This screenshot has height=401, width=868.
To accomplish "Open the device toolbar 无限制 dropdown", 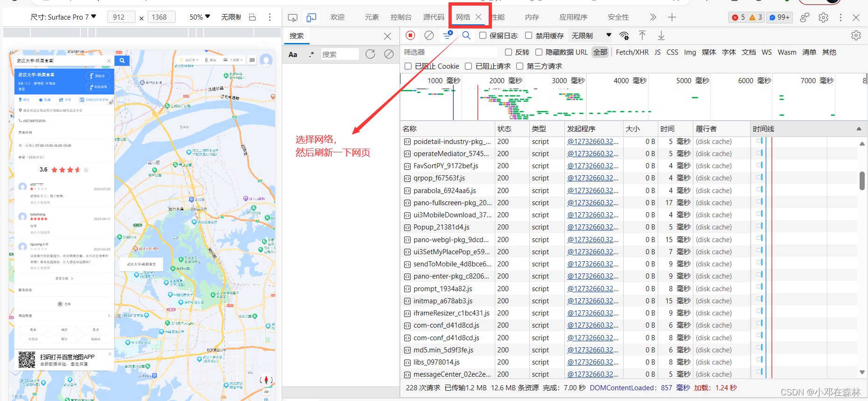I will pyautogui.click(x=231, y=17).
